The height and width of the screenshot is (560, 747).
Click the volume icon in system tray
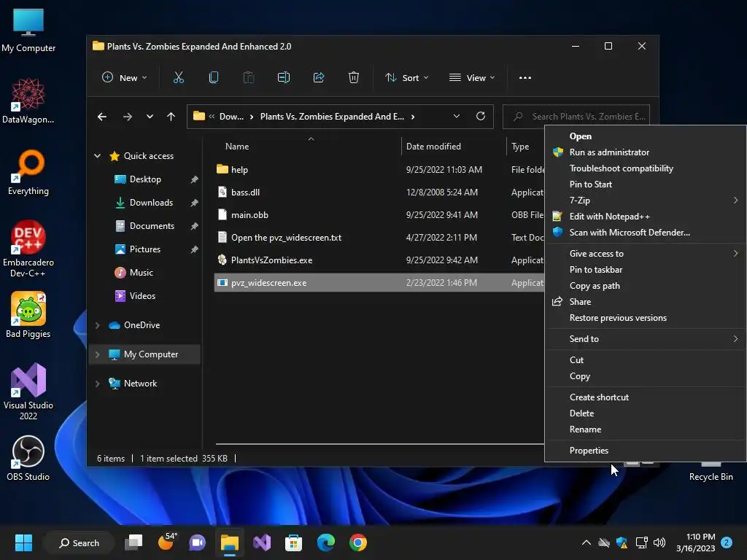click(x=659, y=542)
